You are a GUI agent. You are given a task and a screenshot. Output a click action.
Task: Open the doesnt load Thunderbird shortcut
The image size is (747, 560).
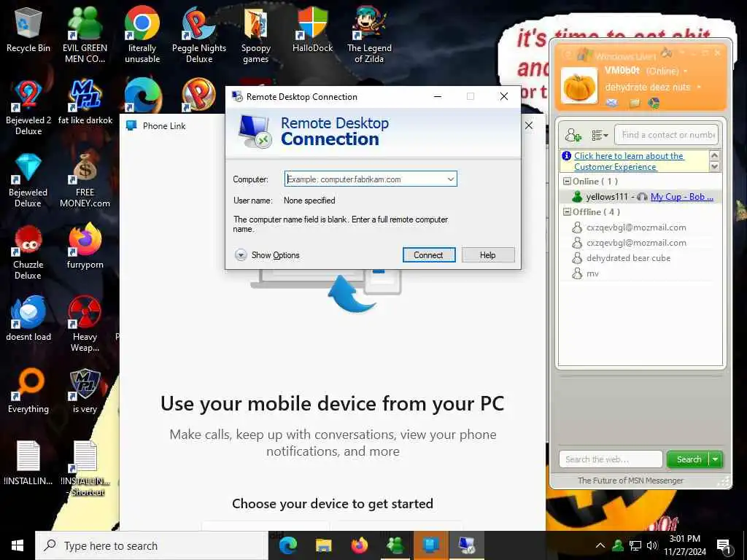pos(28,318)
